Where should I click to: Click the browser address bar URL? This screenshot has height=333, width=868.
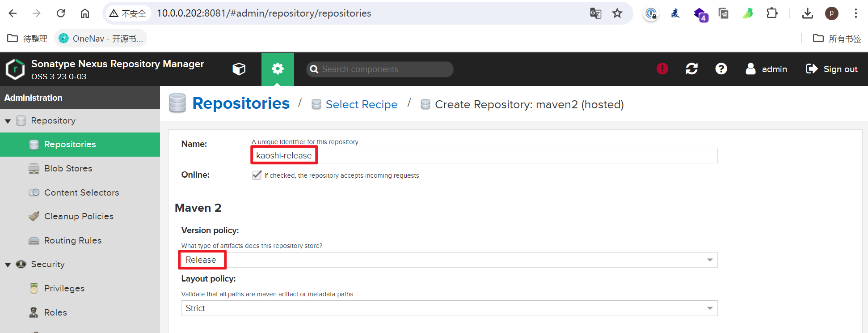coord(264,13)
